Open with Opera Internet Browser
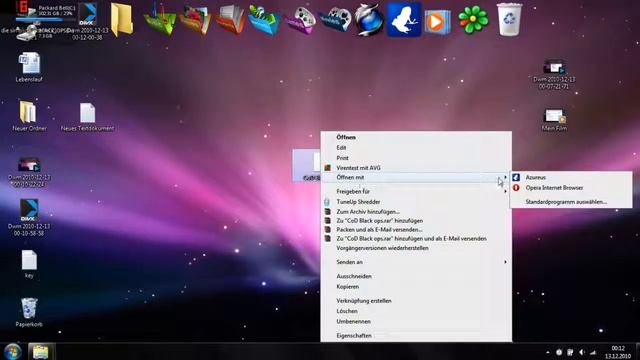 point(571,188)
